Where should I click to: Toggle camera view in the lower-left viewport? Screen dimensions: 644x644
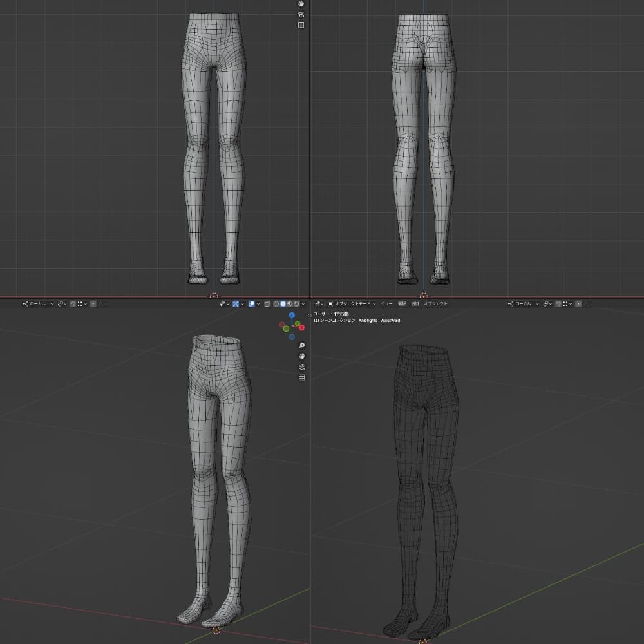tap(302, 367)
